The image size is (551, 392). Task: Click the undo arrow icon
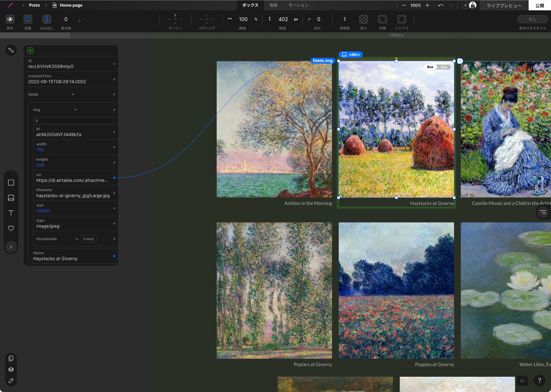(441, 5)
